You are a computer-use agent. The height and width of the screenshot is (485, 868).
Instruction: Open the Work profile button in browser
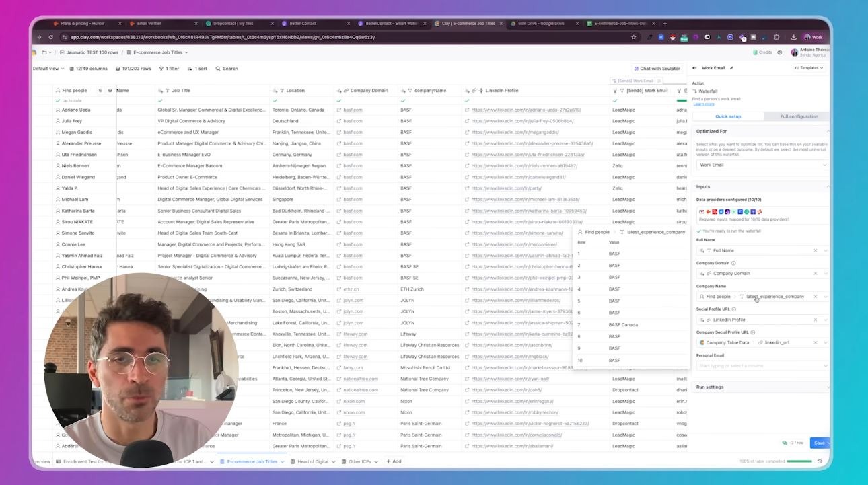point(813,37)
